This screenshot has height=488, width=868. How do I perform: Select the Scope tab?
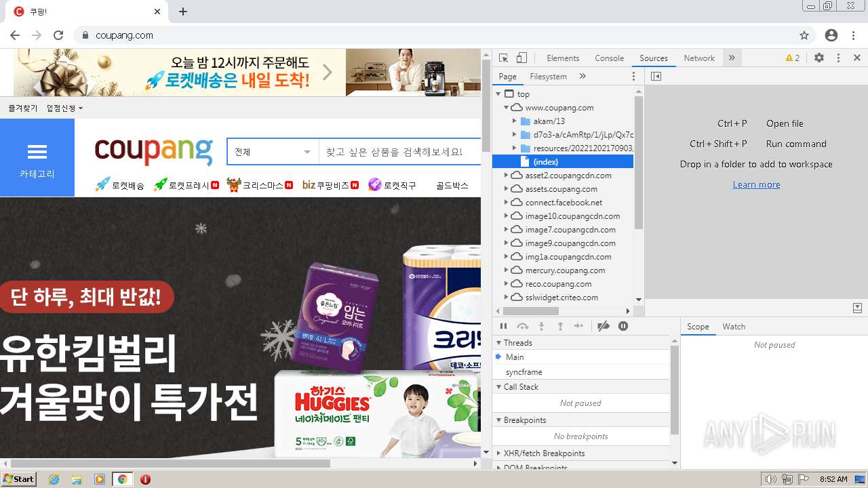(698, 327)
